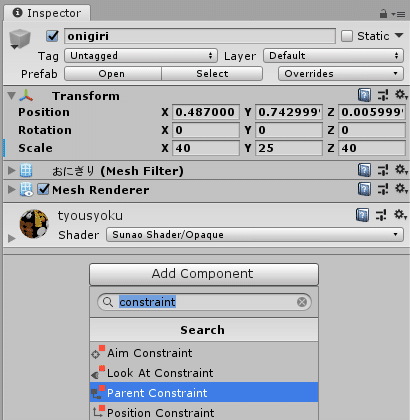Click the Inspector lock icon
The width and height of the screenshot is (410, 420).
coord(383,14)
